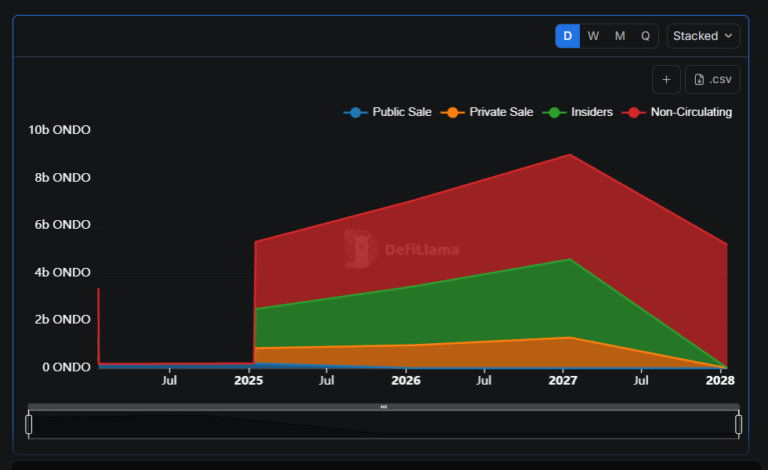This screenshot has width=768, height=470.
Task: Switch to the D daily interval tab
Action: tap(568, 36)
